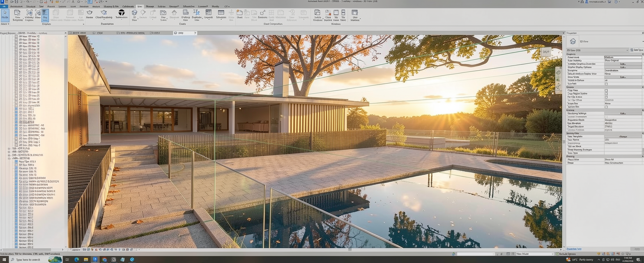Open the User Interface ribbon tool

coord(355,15)
